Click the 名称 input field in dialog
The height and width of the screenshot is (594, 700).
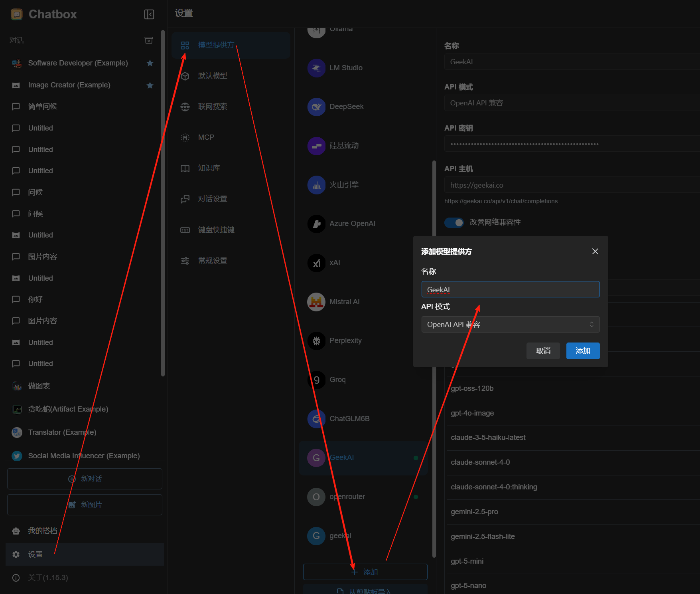click(x=511, y=289)
